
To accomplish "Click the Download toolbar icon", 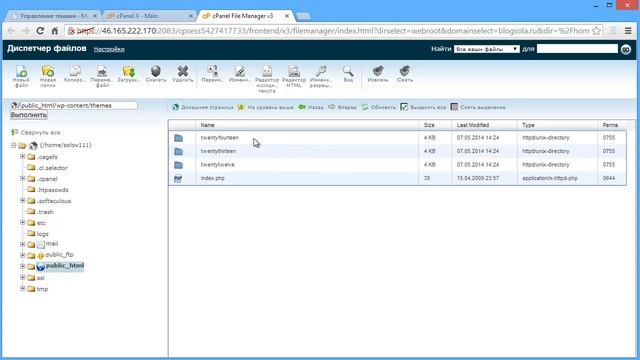I will click(x=156, y=71).
